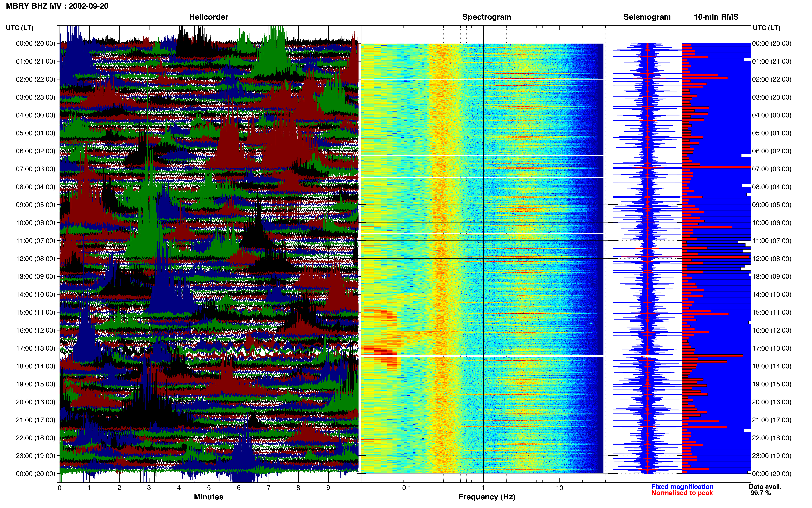
Task: Click the right '01:00 (21:00)' time label
Action: [x=772, y=61]
